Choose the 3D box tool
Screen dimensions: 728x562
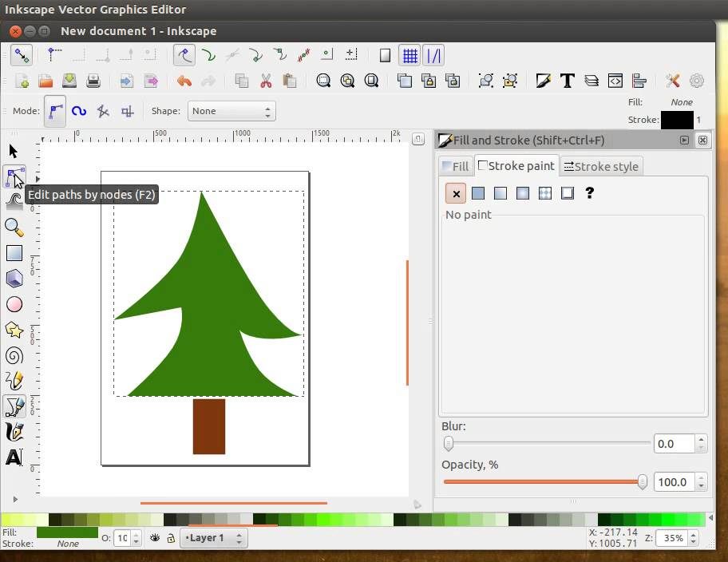14,279
